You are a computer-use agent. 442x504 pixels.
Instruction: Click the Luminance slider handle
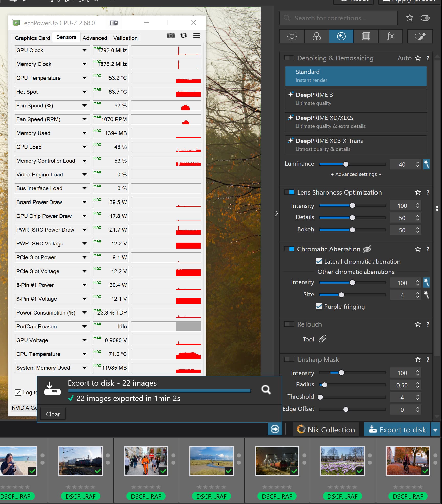(x=346, y=164)
